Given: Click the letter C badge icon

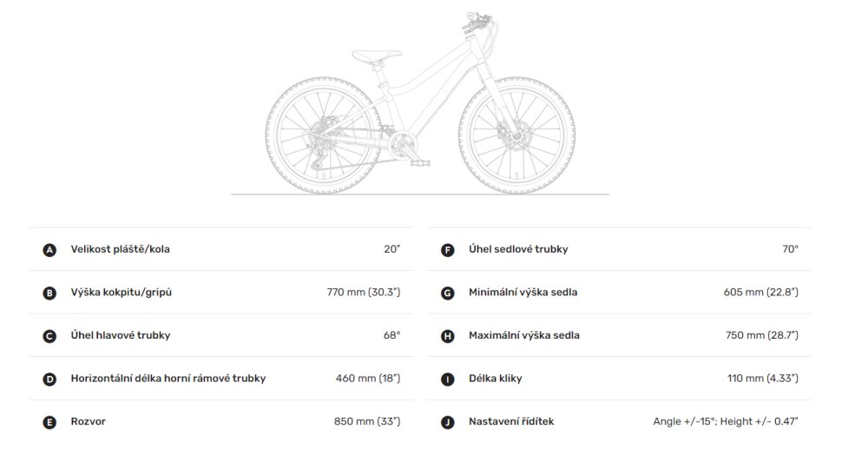Looking at the screenshot, I should [49, 336].
